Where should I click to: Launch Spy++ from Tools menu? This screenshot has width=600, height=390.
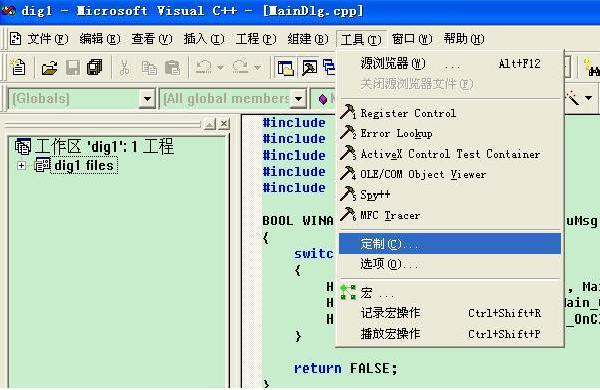point(450,195)
